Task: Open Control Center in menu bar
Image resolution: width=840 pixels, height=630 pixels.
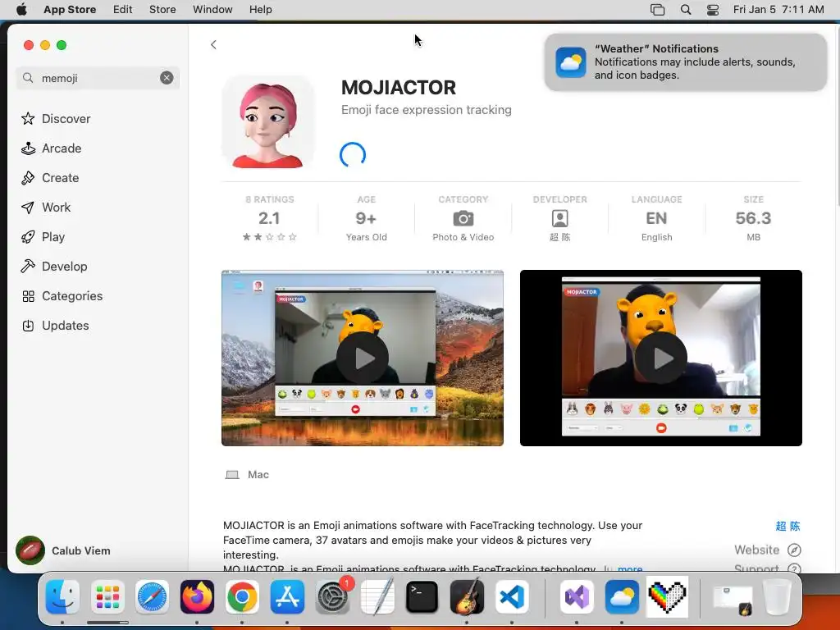Action: click(x=713, y=10)
